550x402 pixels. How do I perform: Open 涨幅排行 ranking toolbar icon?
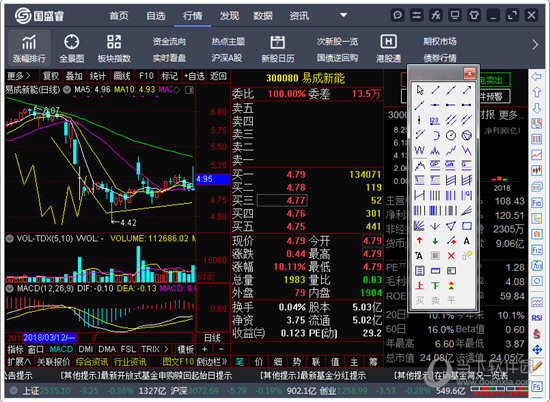[x=29, y=48]
